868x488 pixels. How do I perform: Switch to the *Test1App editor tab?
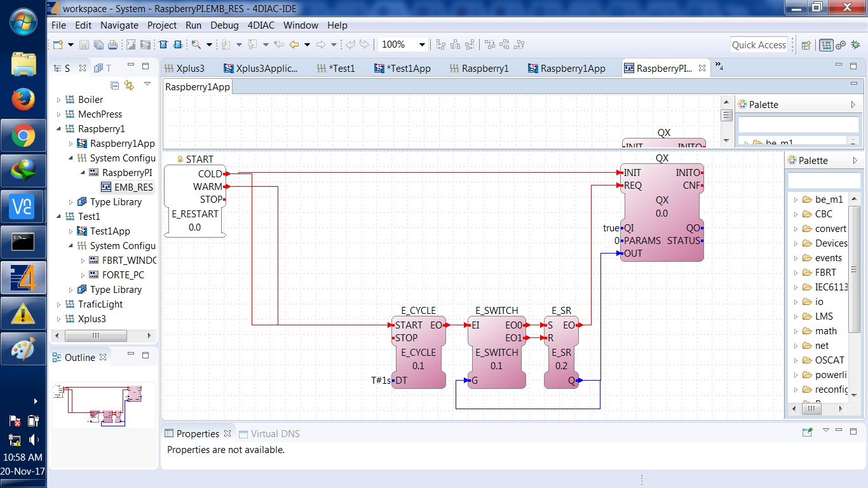(x=403, y=69)
